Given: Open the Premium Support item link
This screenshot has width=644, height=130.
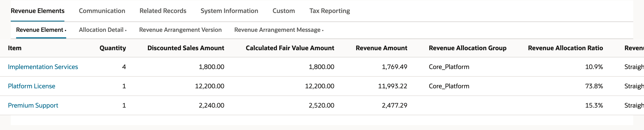Looking at the screenshot, I should click(x=33, y=105).
